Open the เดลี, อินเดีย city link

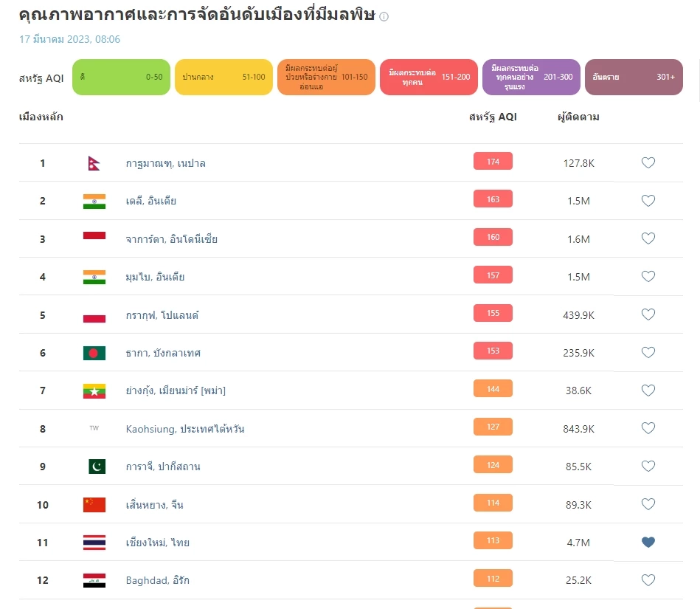(x=150, y=201)
